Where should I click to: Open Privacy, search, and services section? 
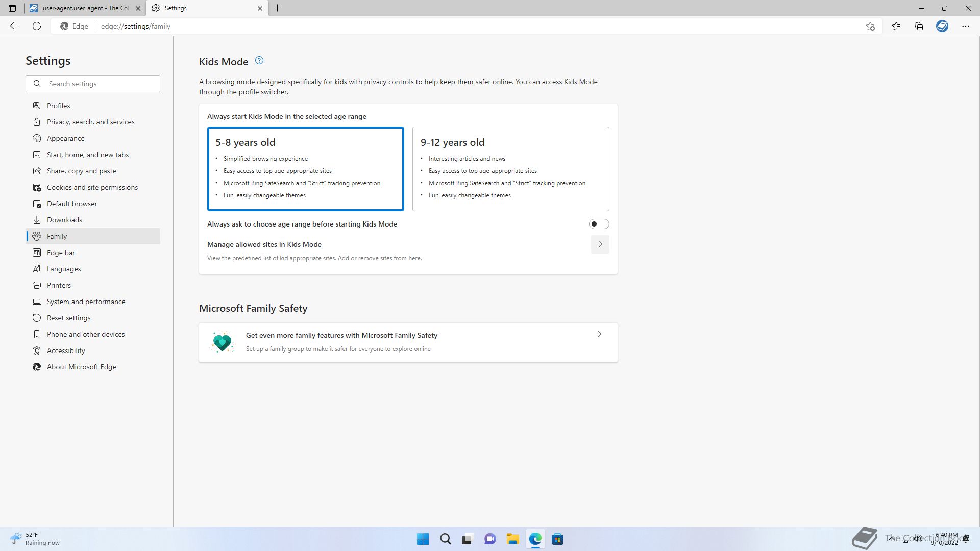93,122
